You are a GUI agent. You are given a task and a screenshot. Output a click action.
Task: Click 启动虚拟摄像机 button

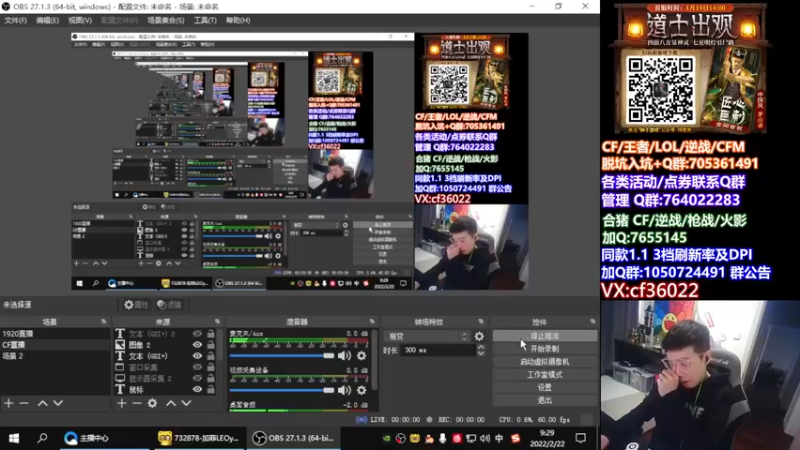pyautogui.click(x=544, y=362)
